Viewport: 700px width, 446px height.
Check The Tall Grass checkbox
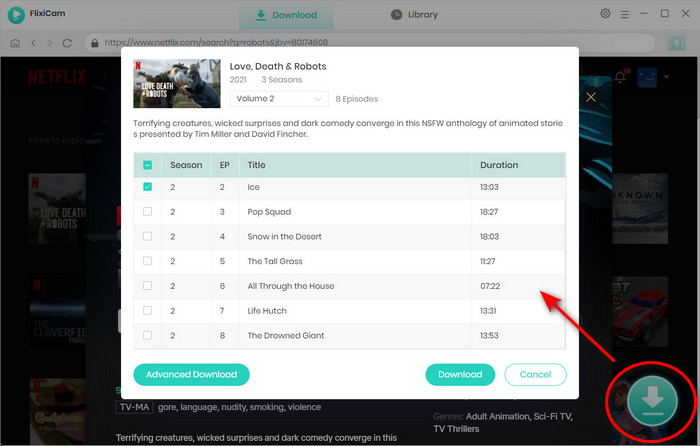click(147, 261)
